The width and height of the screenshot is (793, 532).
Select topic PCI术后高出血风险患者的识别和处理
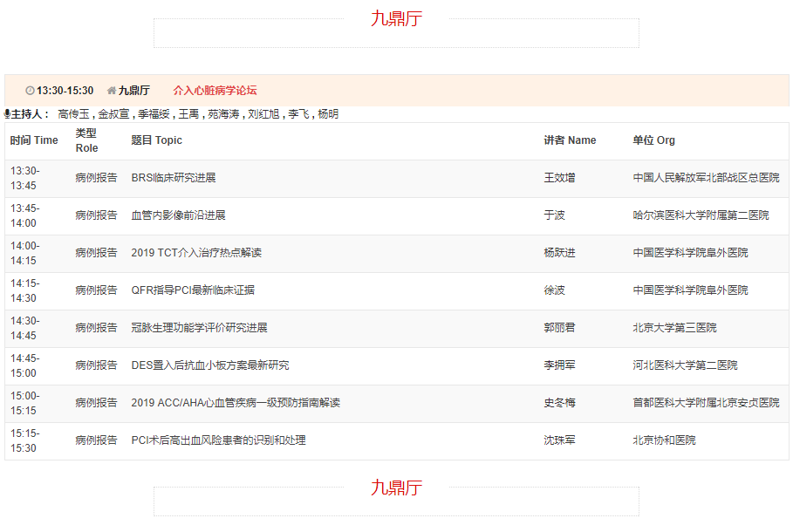tap(218, 440)
